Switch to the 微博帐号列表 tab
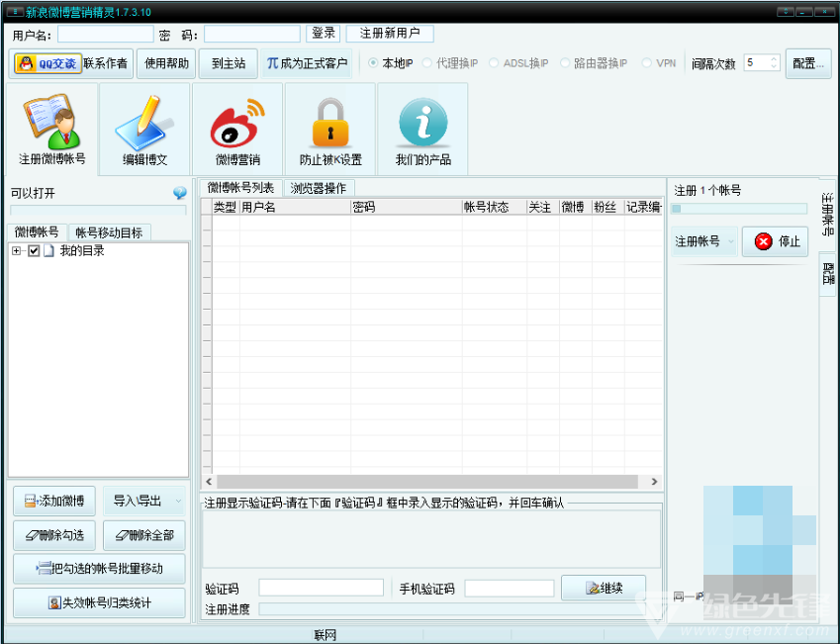Screen dimensions: 840x644 click(240, 188)
